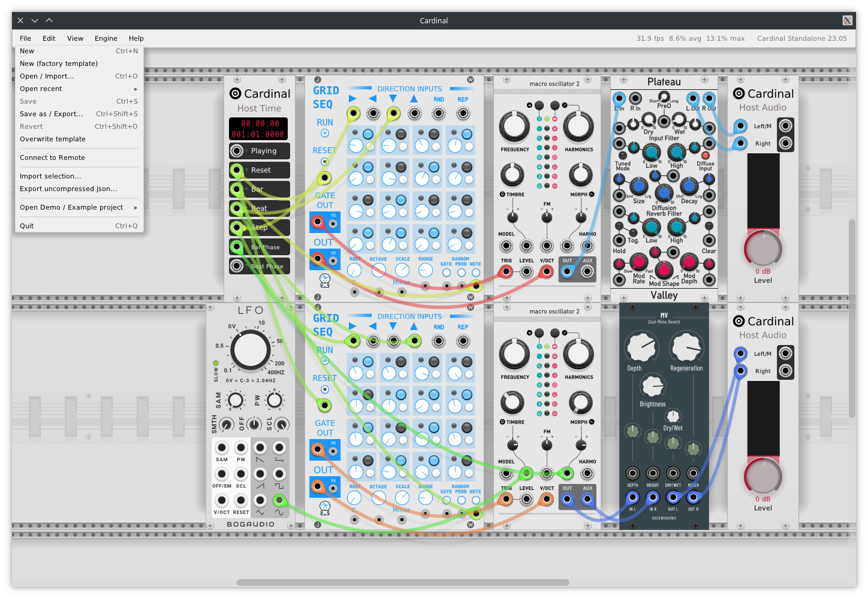Toggle the RUN button on upper Grid Seq
The width and height of the screenshot is (868, 599).
tap(325, 133)
